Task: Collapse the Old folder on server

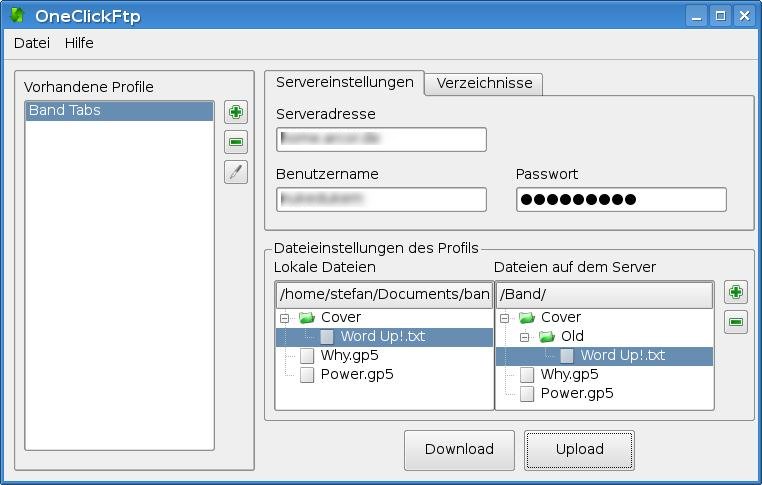Action: click(525, 337)
